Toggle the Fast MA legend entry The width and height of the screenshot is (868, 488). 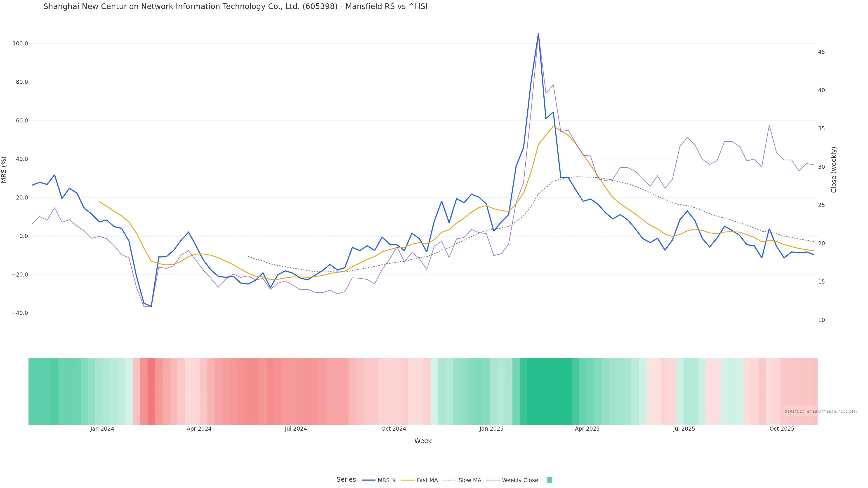click(427, 480)
